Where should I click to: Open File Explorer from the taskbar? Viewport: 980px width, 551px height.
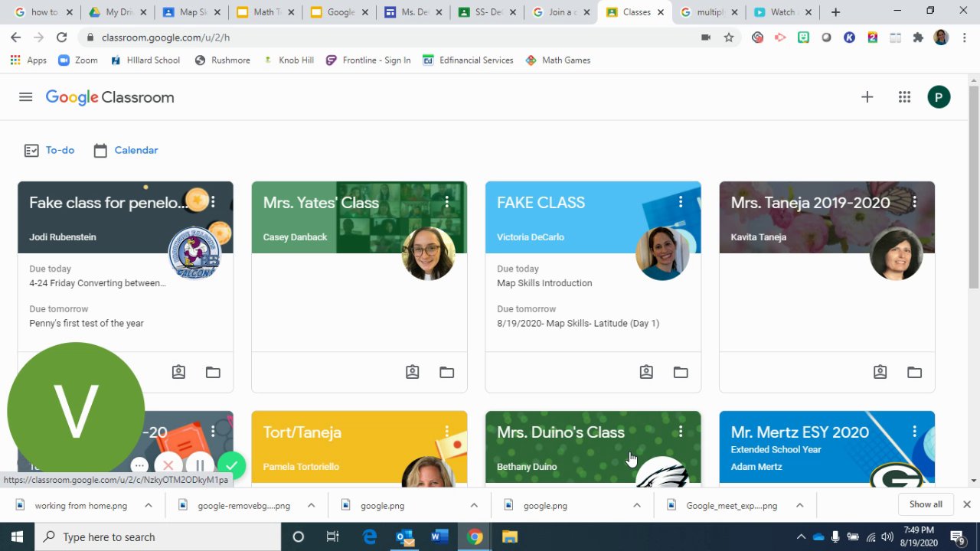(509, 536)
